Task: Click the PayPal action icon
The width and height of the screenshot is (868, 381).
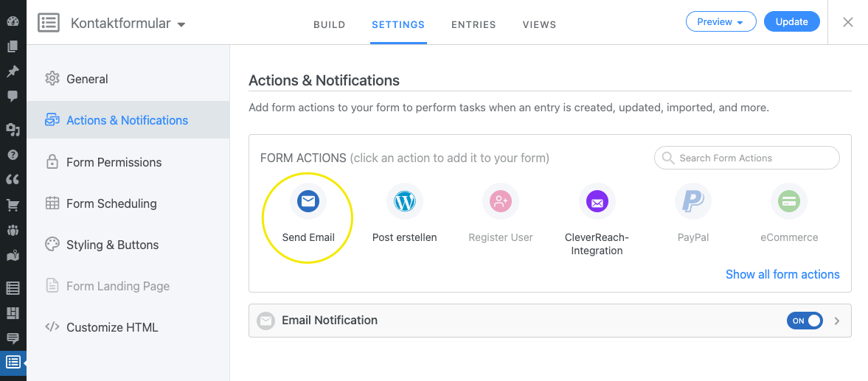Action: pos(692,201)
